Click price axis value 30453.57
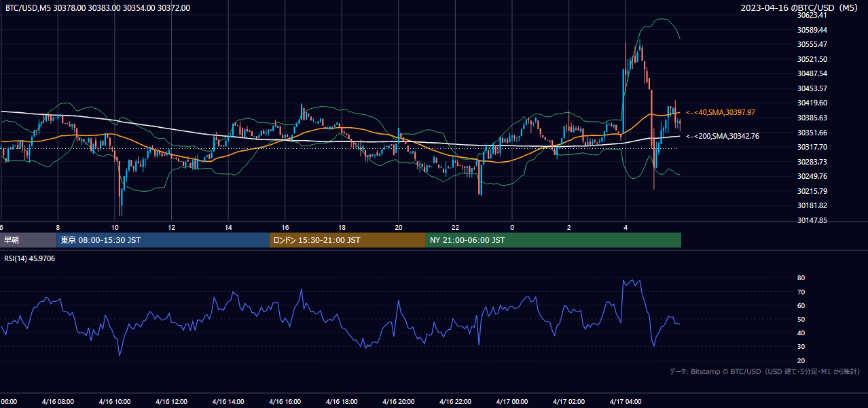868x408 pixels. coord(812,88)
